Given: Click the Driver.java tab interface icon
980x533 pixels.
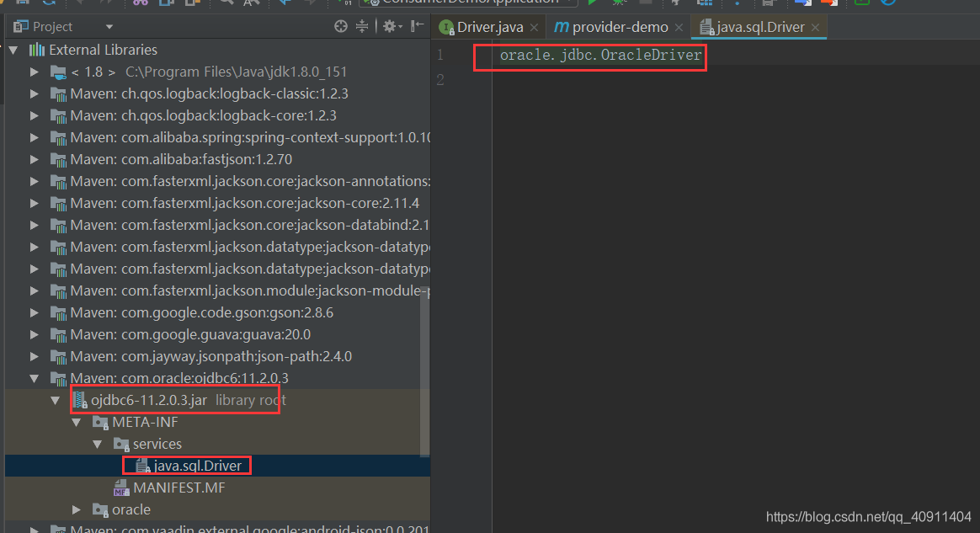Looking at the screenshot, I should [446, 28].
